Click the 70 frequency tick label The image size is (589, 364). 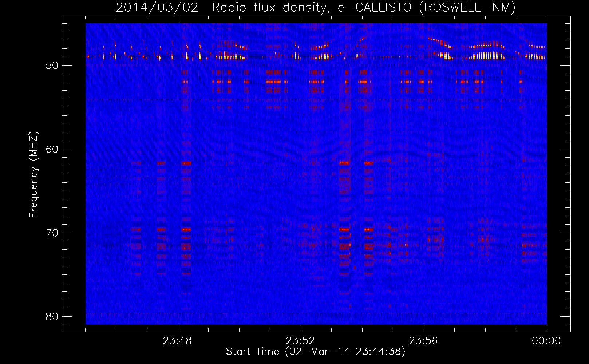pyautogui.click(x=52, y=233)
